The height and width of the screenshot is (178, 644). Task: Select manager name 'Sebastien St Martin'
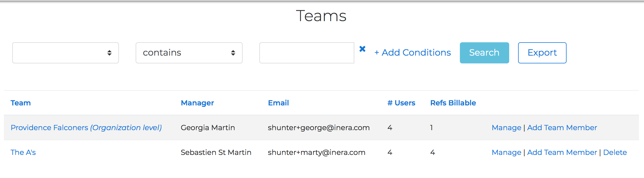tap(216, 152)
